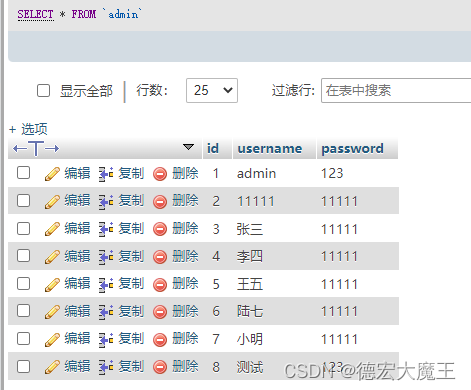
Task: Mark the checkbox for 小明 row
Action: [23, 338]
